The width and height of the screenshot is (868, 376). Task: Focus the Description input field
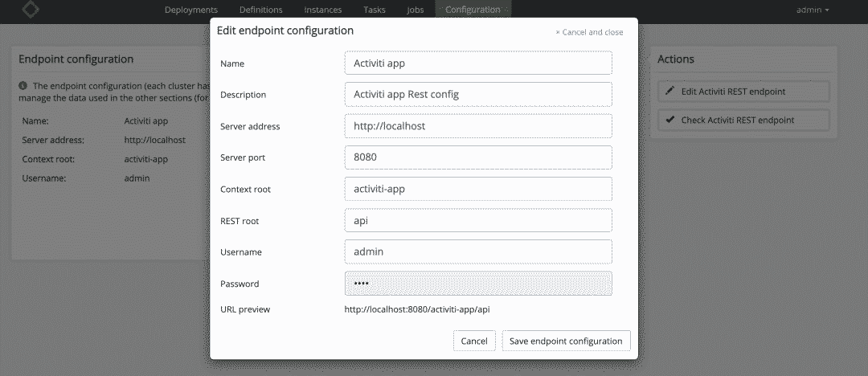478,94
